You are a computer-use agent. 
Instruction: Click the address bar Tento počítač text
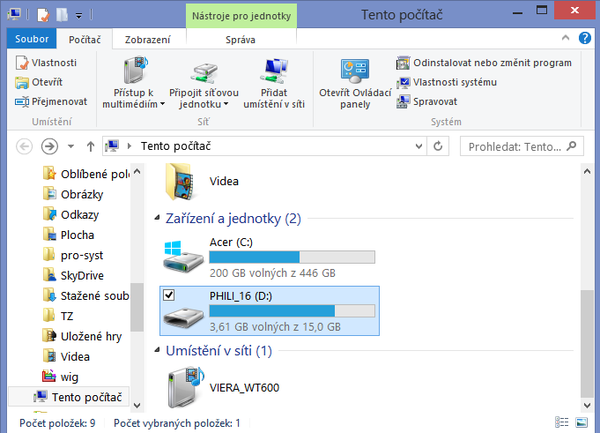176,146
